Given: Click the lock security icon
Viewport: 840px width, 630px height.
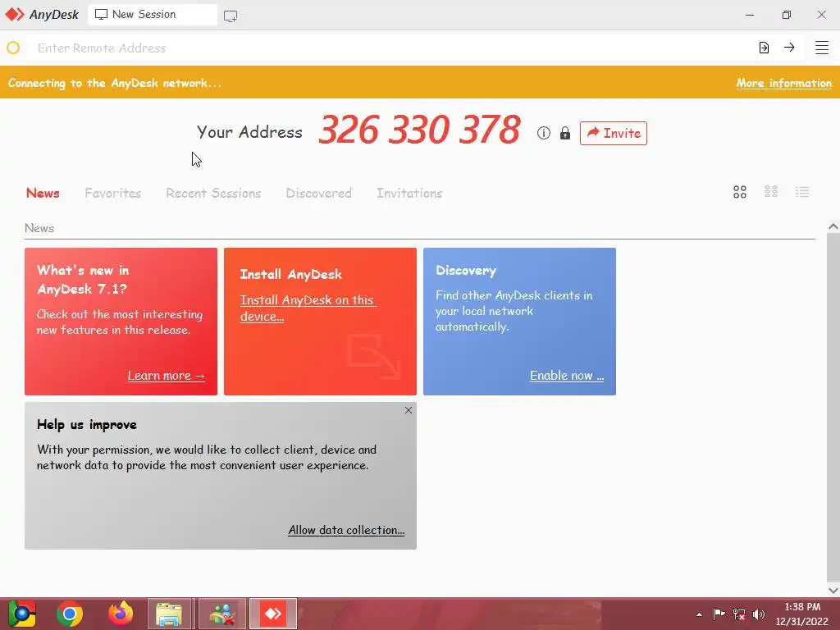Looking at the screenshot, I should coord(564,133).
